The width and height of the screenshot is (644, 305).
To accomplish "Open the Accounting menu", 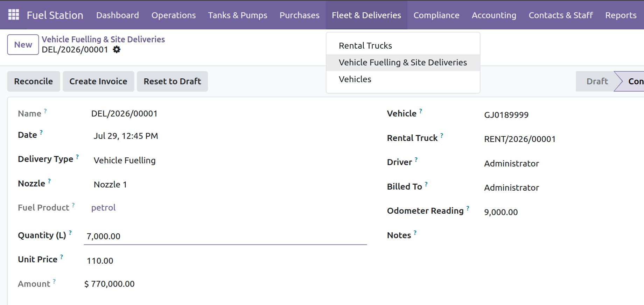I will [x=494, y=15].
